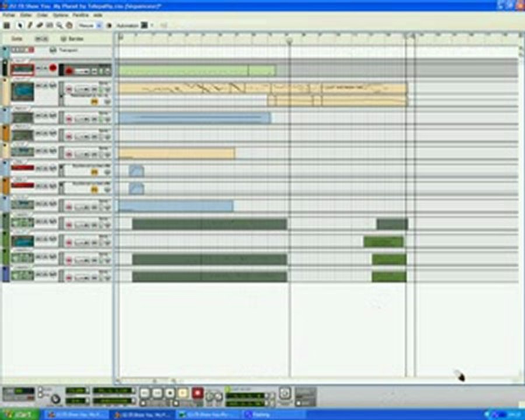The height and width of the screenshot is (420, 525).
Task: Solo the bottom track
Action: click(44, 275)
